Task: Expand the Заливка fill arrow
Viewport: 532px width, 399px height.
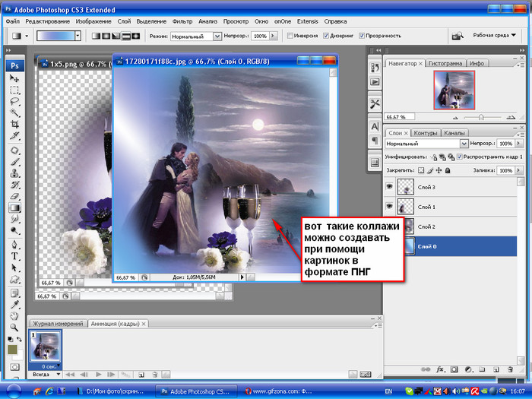Action: point(518,170)
